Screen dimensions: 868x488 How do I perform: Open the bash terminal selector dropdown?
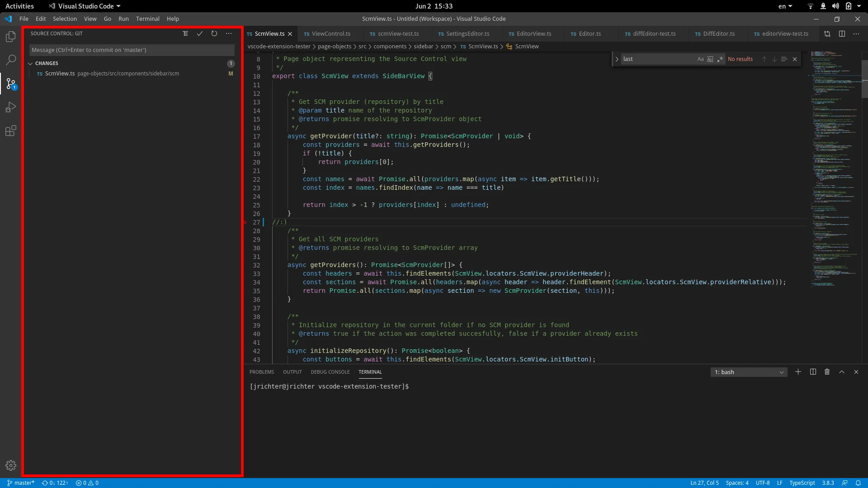point(749,372)
